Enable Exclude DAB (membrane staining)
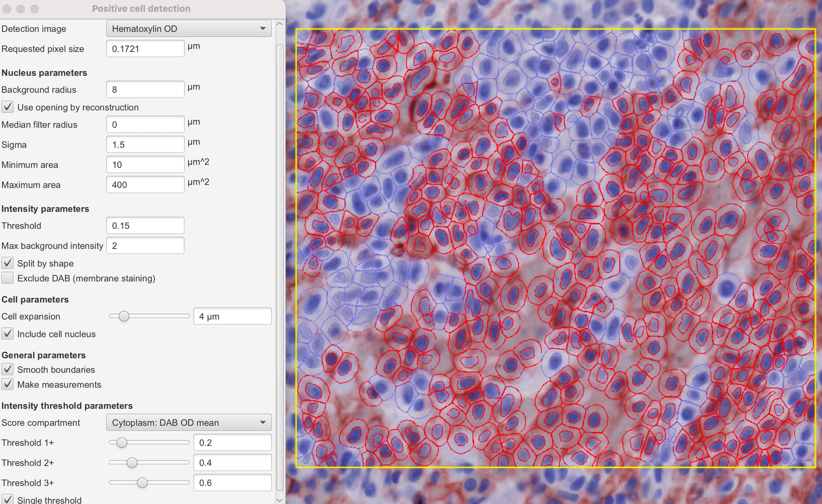Screen dimensions: 822x504 click(x=7, y=278)
